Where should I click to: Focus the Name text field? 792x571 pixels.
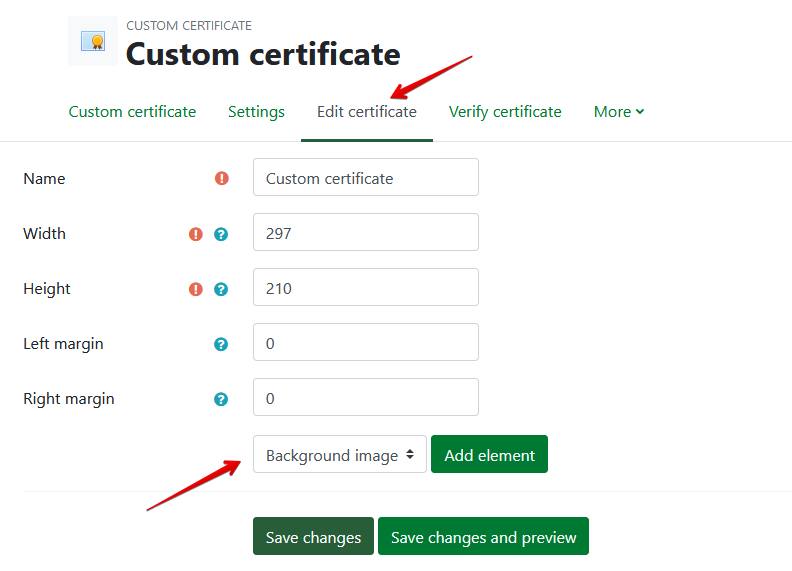pyautogui.click(x=365, y=178)
